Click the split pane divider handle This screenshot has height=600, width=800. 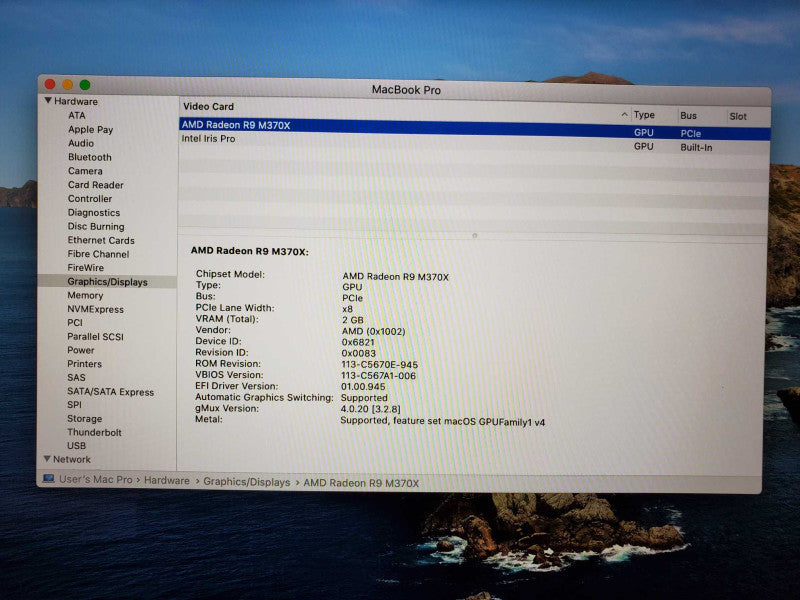pyautogui.click(x=474, y=236)
